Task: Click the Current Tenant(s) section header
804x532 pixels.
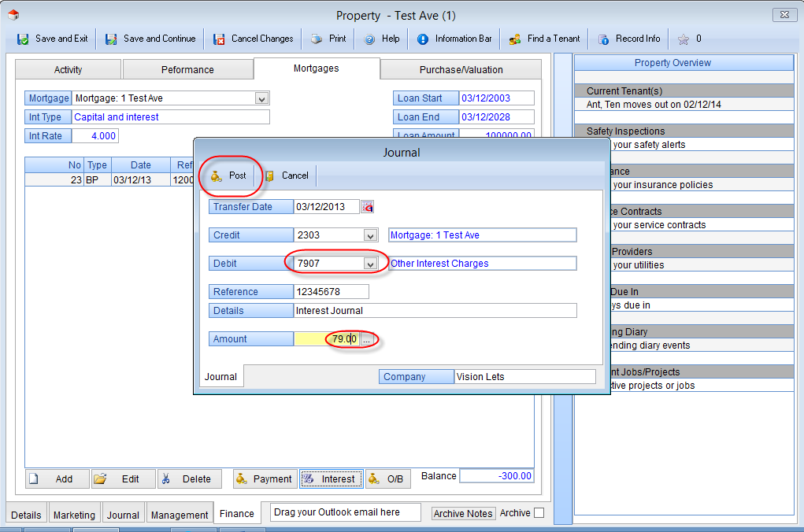Action: click(684, 91)
